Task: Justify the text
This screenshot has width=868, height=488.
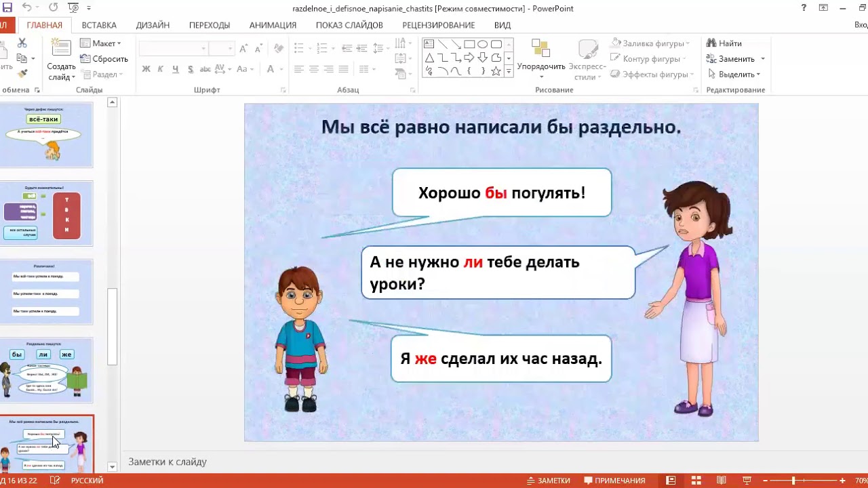Action: tap(344, 69)
